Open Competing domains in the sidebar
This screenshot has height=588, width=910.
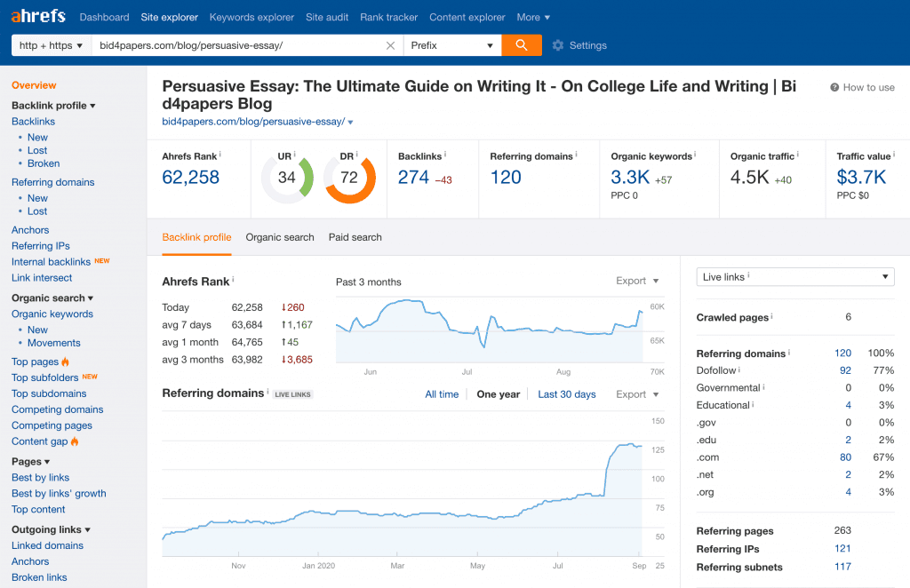pyautogui.click(x=58, y=409)
